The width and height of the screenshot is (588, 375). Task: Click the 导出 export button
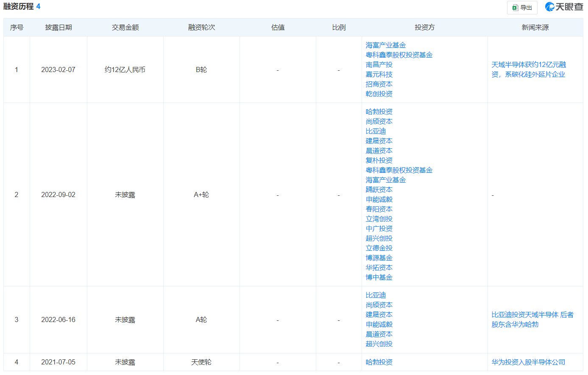522,8
